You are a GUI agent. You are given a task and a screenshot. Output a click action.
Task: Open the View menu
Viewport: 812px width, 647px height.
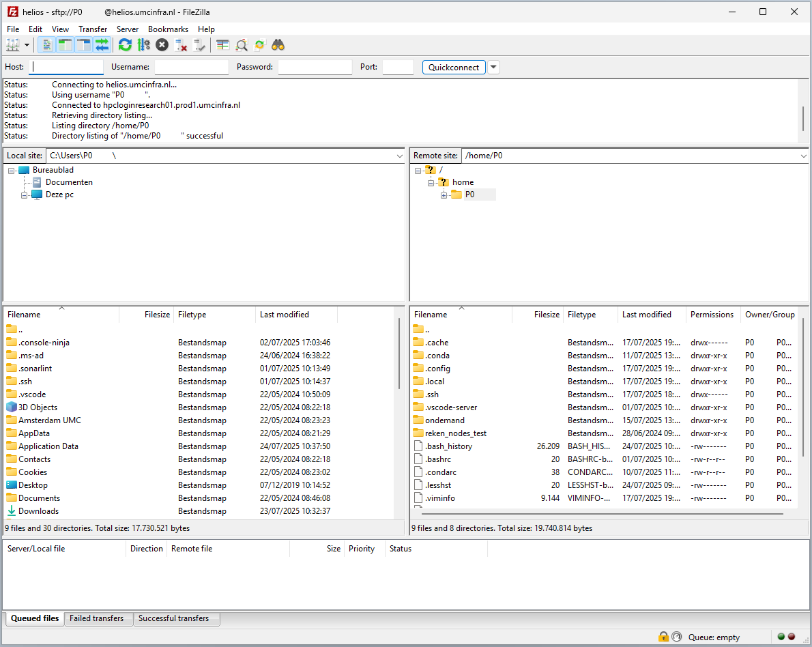tap(60, 29)
